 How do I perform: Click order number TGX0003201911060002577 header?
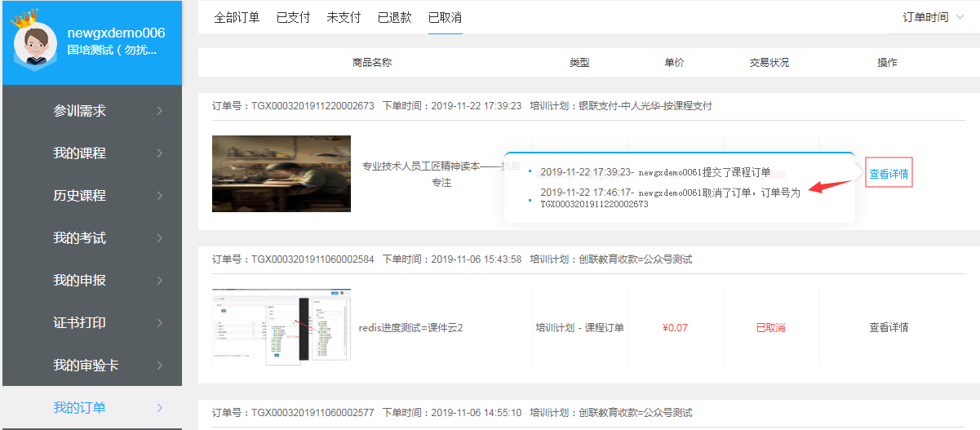[x=293, y=413]
